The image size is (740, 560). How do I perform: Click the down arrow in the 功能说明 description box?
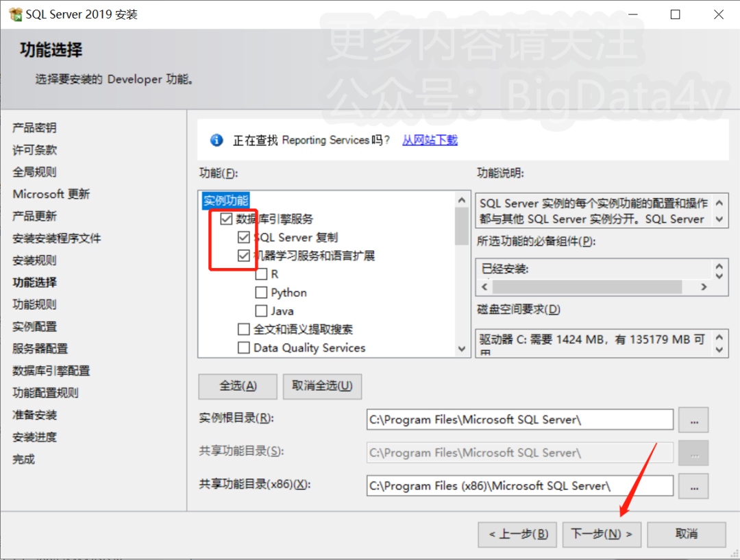(x=719, y=219)
